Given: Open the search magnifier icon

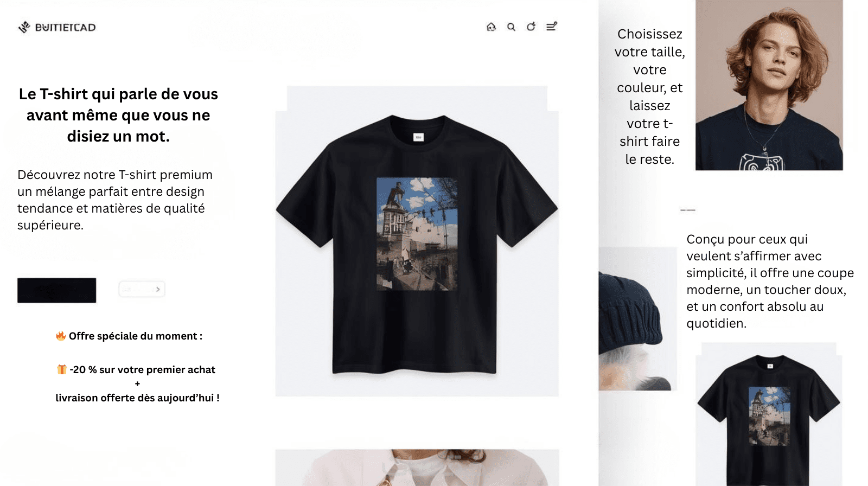Looking at the screenshot, I should 511,27.
